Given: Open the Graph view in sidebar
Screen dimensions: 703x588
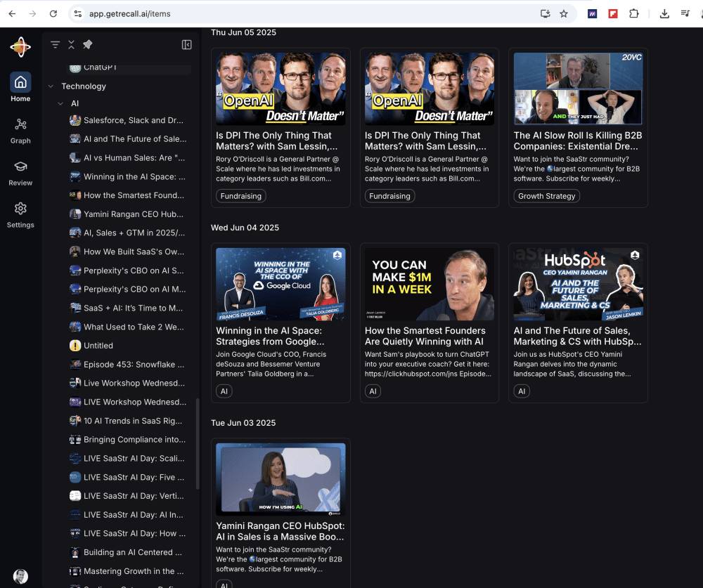Looking at the screenshot, I should click(x=20, y=130).
